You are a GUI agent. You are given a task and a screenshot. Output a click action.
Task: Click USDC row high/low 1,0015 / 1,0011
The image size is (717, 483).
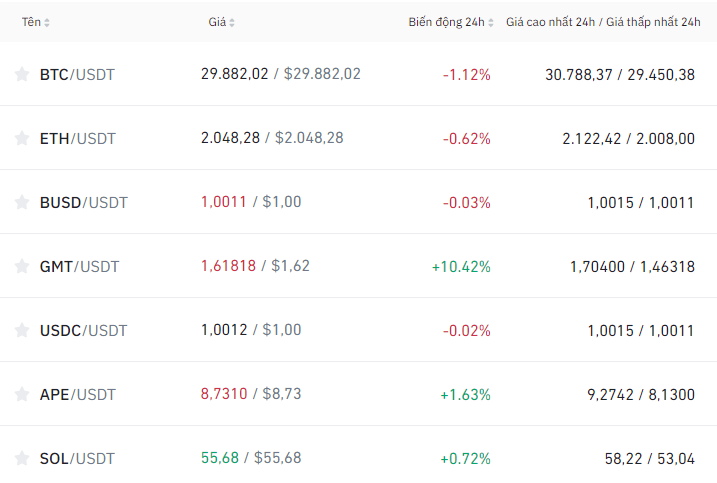641,331
